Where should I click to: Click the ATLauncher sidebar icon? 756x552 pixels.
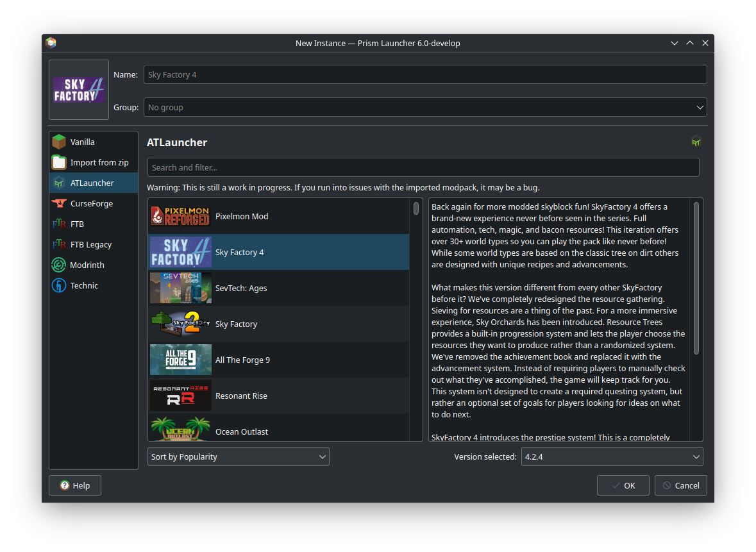point(59,183)
